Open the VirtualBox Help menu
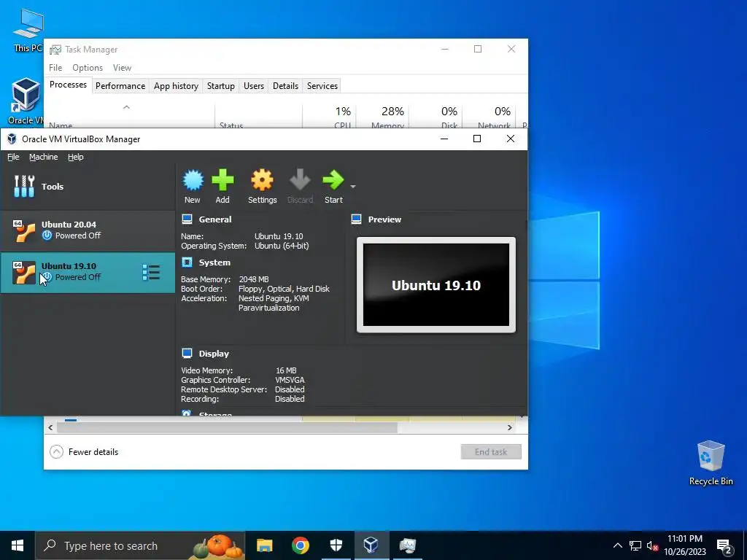This screenshot has width=747, height=560. click(x=75, y=157)
